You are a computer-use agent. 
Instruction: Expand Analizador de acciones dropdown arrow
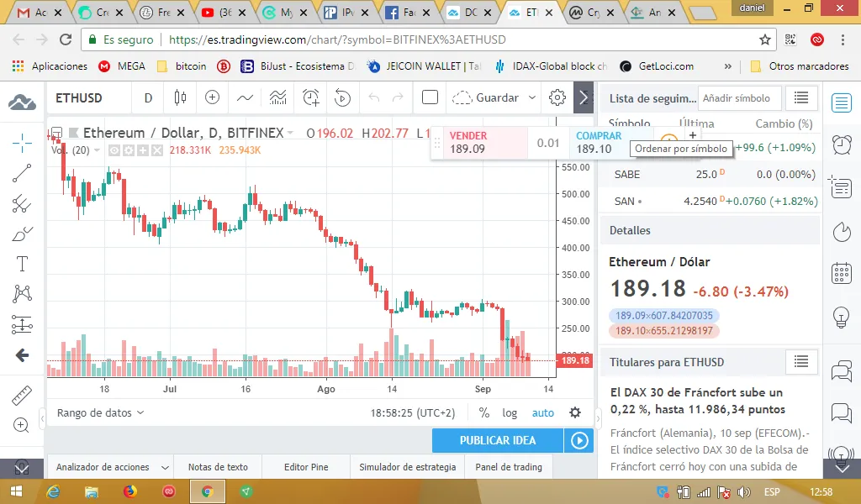coord(165,467)
